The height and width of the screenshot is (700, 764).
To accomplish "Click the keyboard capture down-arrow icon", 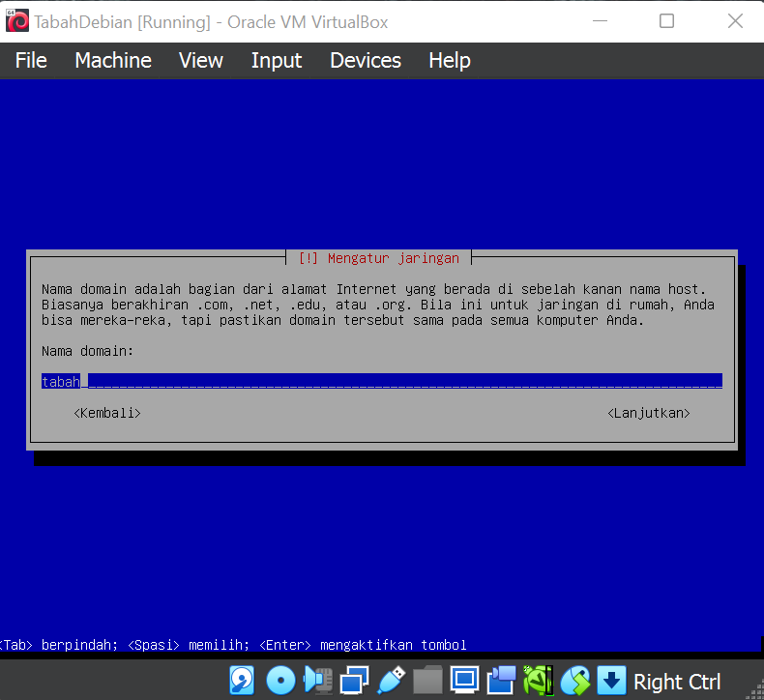I will coord(611,680).
